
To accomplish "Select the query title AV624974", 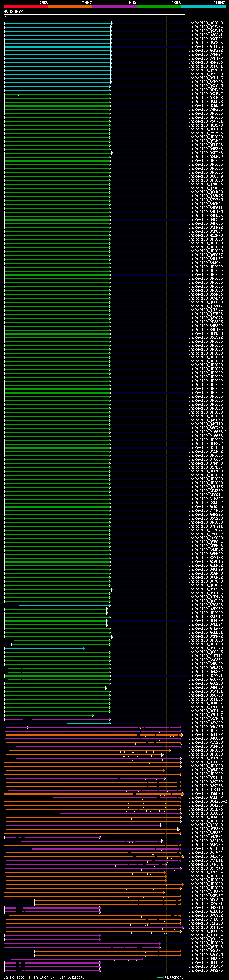I will [x=13, y=11].
